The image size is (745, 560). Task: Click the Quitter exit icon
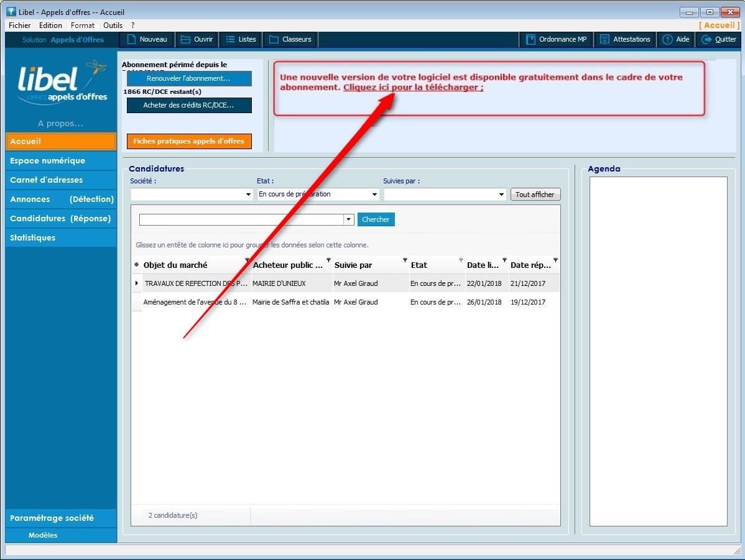706,39
